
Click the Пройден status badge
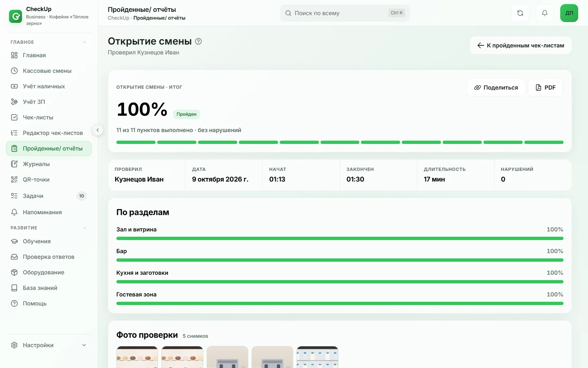187,114
